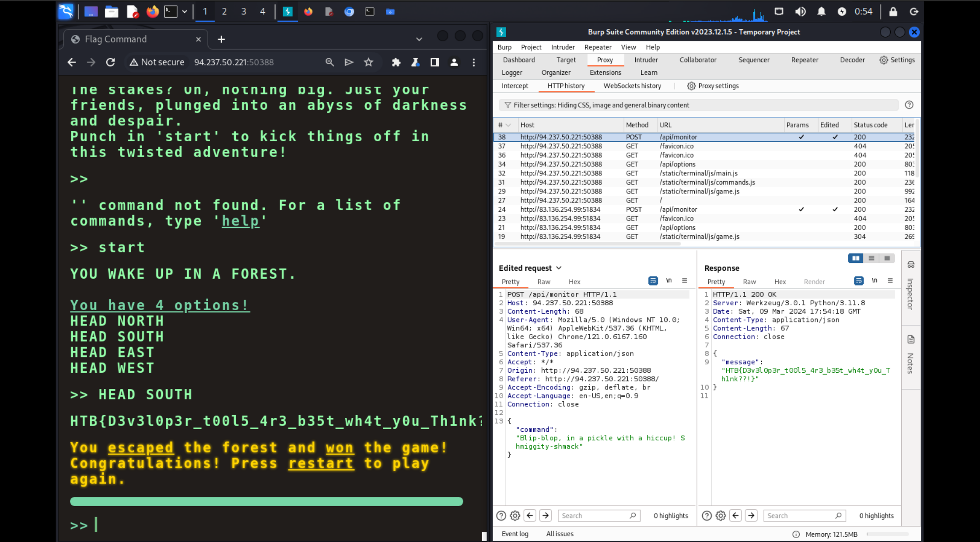The width and height of the screenshot is (980, 542).
Task: Open the browser extensions puzzle icon
Action: tap(396, 62)
